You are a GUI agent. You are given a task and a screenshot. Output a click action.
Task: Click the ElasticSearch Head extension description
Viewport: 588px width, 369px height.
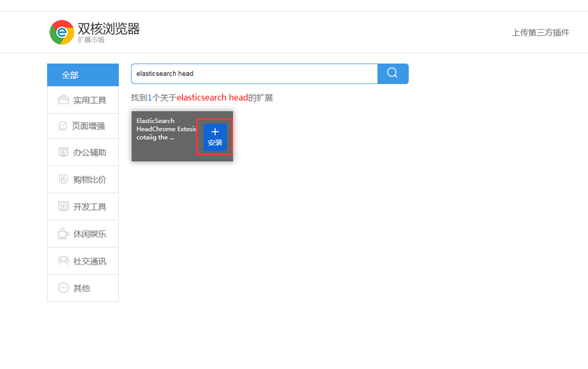166,129
